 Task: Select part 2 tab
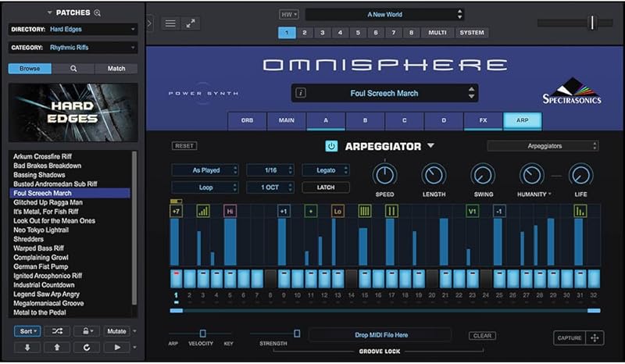point(305,33)
